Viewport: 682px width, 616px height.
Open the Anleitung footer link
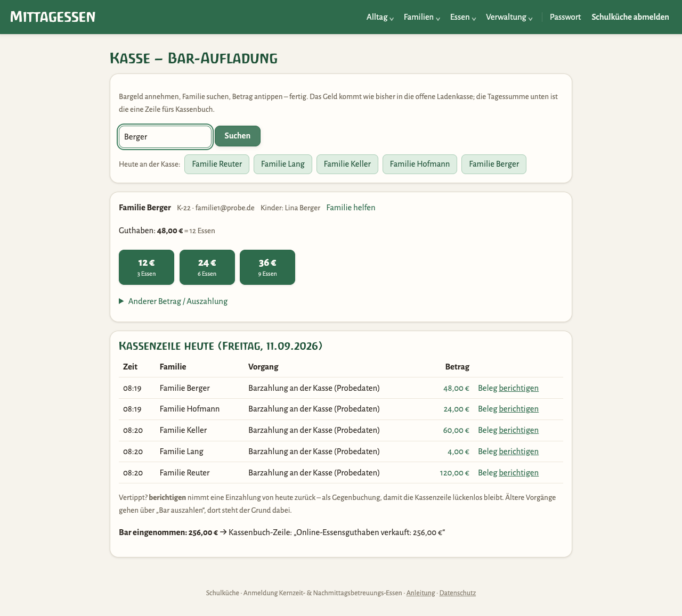(420, 593)
